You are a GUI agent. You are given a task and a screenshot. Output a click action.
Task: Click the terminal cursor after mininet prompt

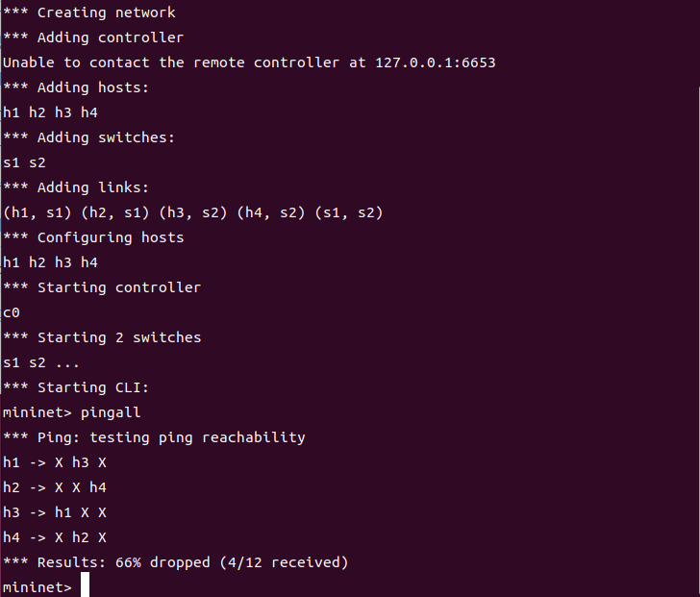85,586
